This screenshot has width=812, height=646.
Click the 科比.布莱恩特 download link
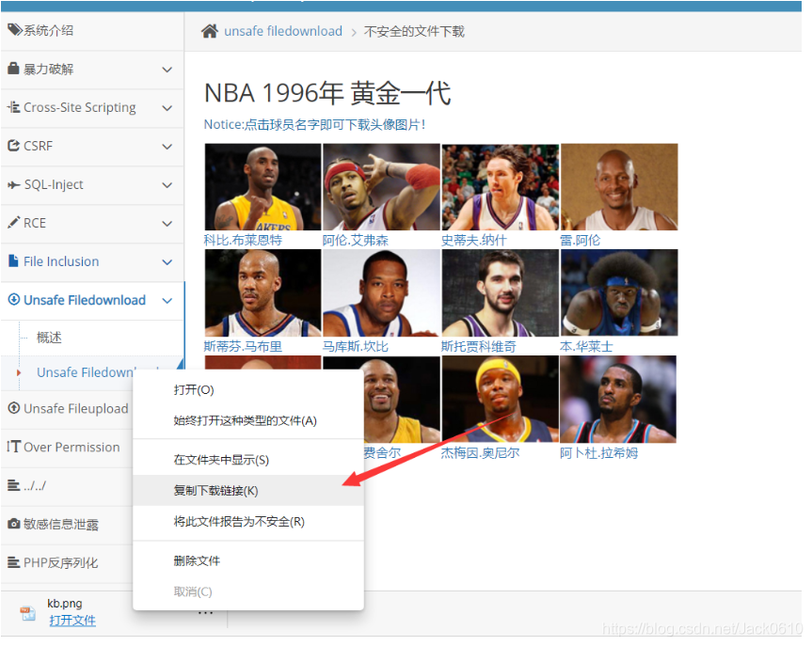tap(243, 240)
